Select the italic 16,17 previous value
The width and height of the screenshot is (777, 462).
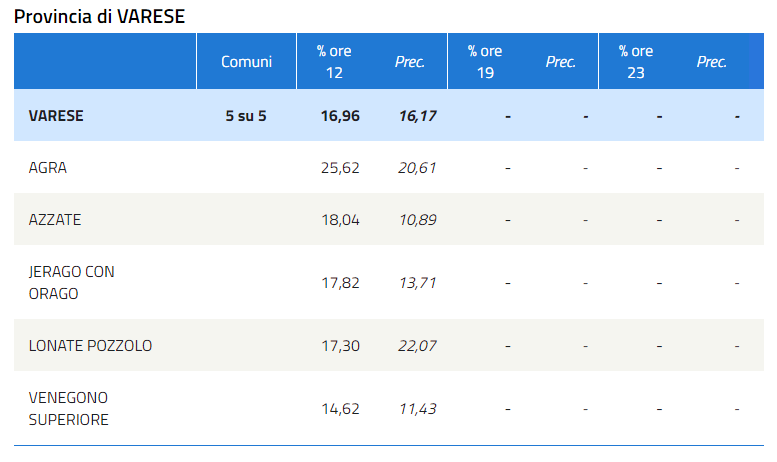[x=417, y=116]
